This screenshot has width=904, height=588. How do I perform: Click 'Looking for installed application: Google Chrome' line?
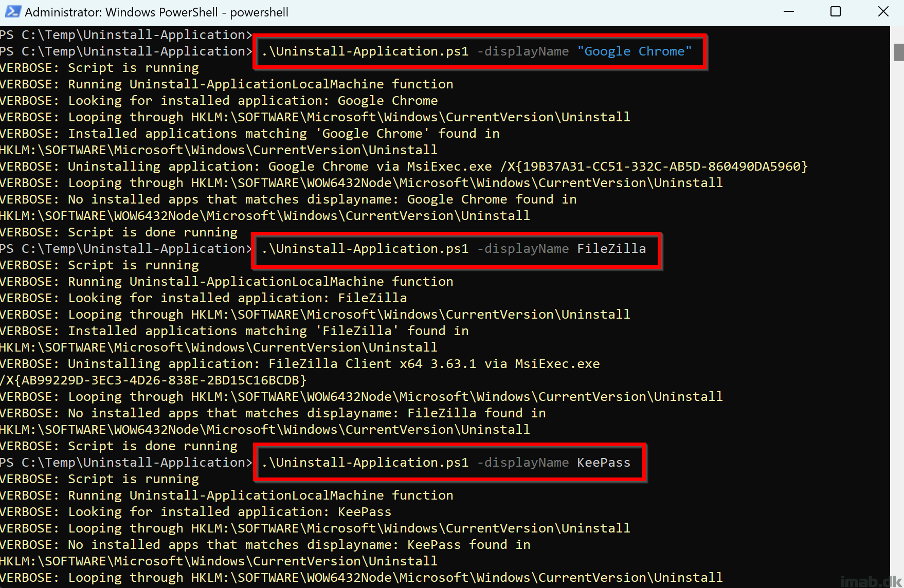pos(219,101)
